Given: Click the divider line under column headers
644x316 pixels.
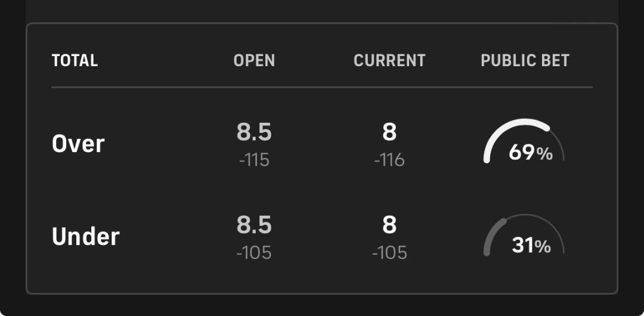Looking at the screenshot, I should [322, 87].
